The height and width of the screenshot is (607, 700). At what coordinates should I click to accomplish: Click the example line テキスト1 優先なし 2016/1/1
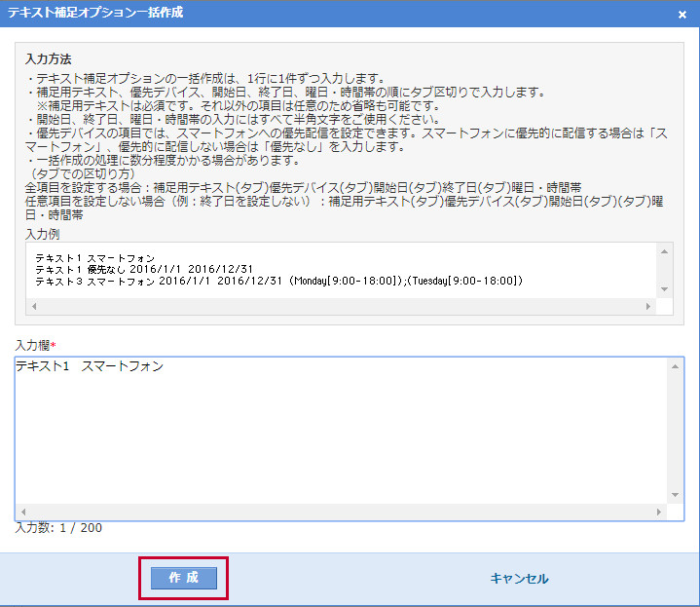[144, 269]
